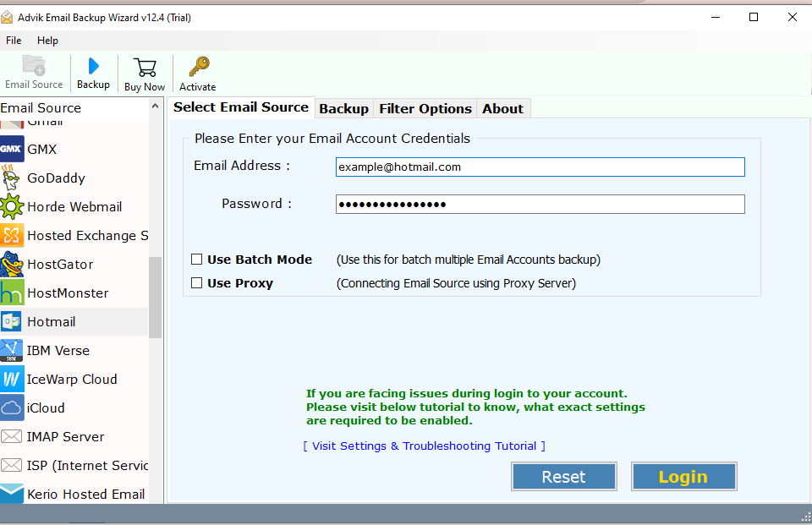Click the resize grip in status bar
This screenshot has height=525, width=812.
coord(806,516)
